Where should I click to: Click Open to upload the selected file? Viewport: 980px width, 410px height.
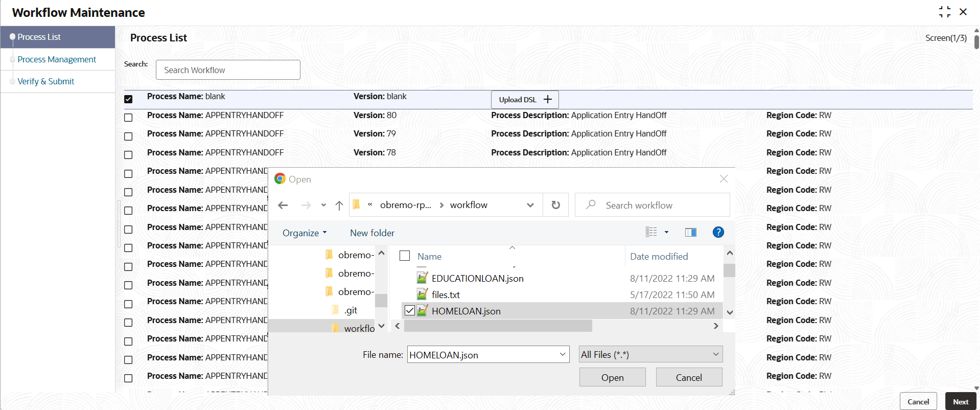click(612, 377)
